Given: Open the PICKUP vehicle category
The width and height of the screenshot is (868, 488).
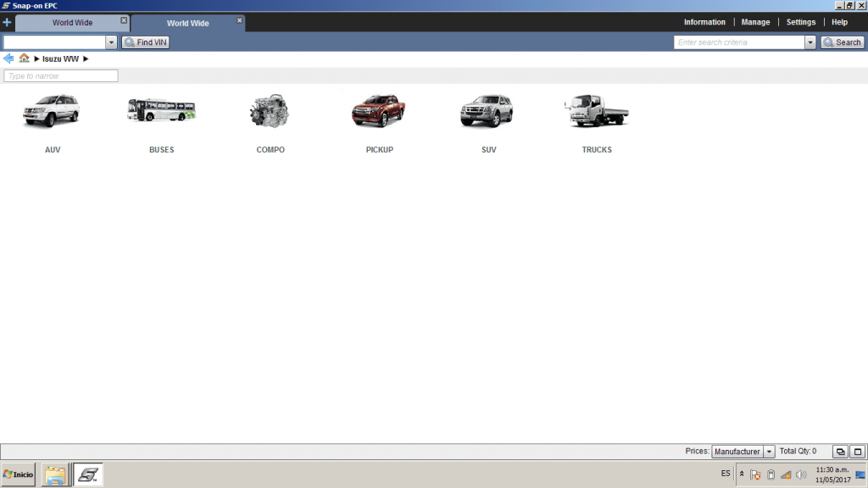Looking at the screenshot, I should pos(379,111).
